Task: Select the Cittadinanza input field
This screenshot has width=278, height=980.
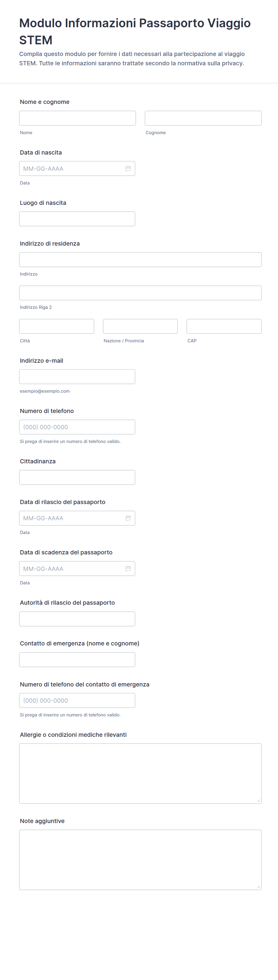Action: [77, 477]
